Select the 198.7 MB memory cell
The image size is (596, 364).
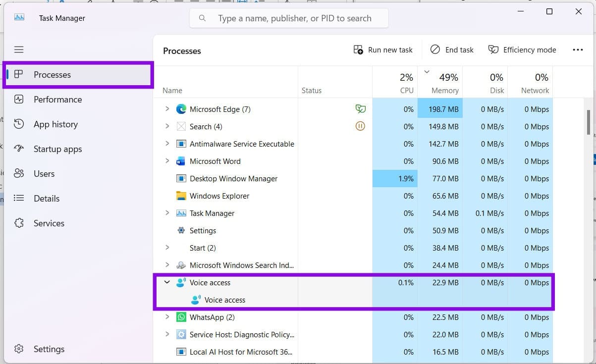click(440, 109)
